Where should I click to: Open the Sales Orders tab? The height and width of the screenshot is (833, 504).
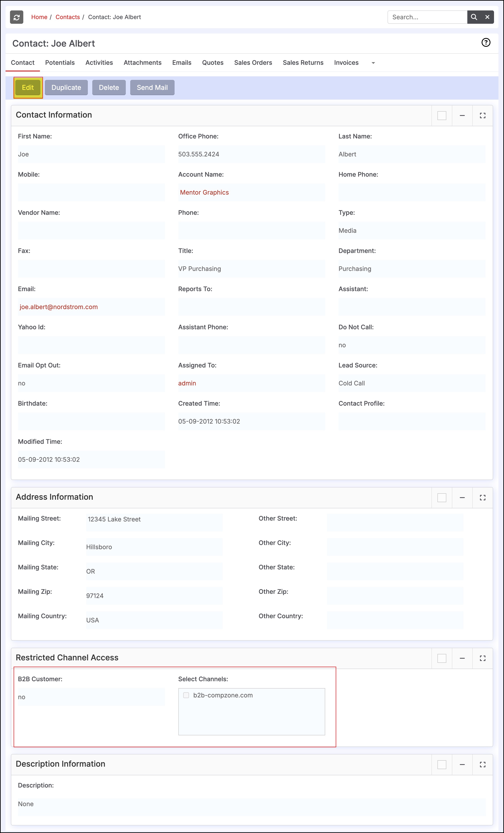click(x=253, y=63)
